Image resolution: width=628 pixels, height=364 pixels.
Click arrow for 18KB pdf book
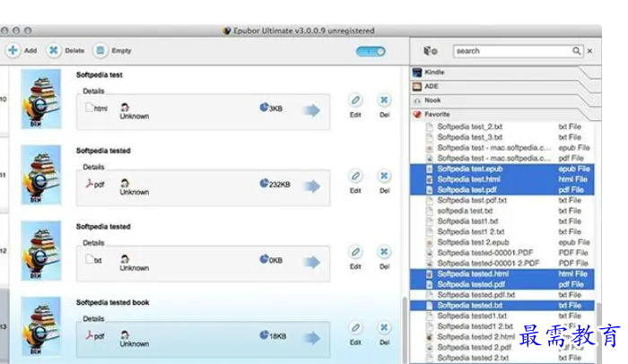tap(311, 338)
